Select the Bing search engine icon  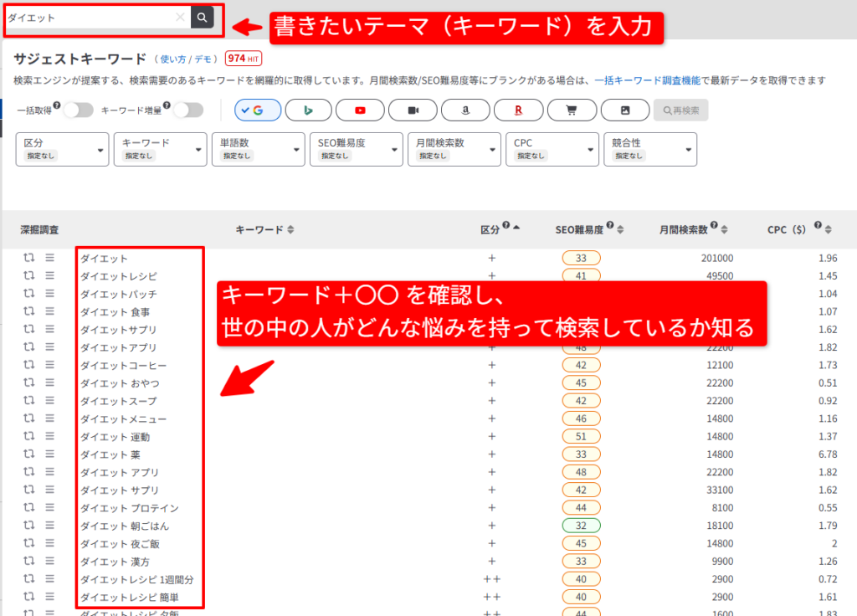point(308,110)
